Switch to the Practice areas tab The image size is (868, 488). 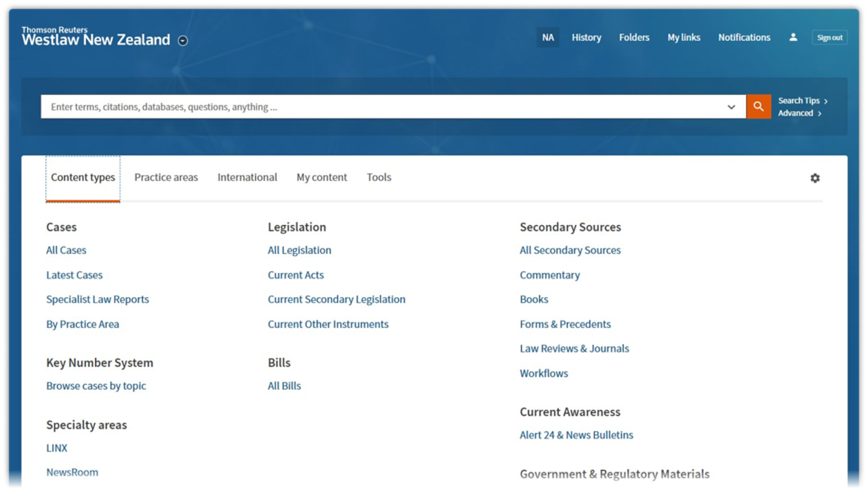tap(166, 178)
